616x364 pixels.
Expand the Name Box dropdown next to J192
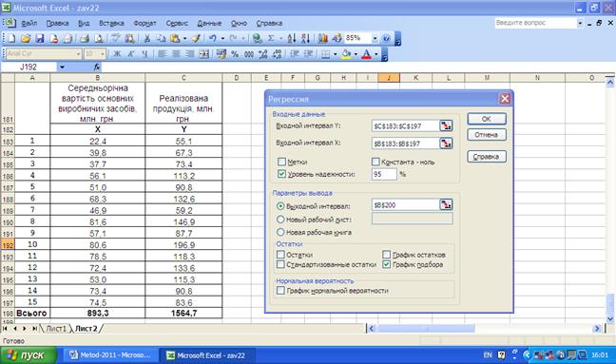62,67
